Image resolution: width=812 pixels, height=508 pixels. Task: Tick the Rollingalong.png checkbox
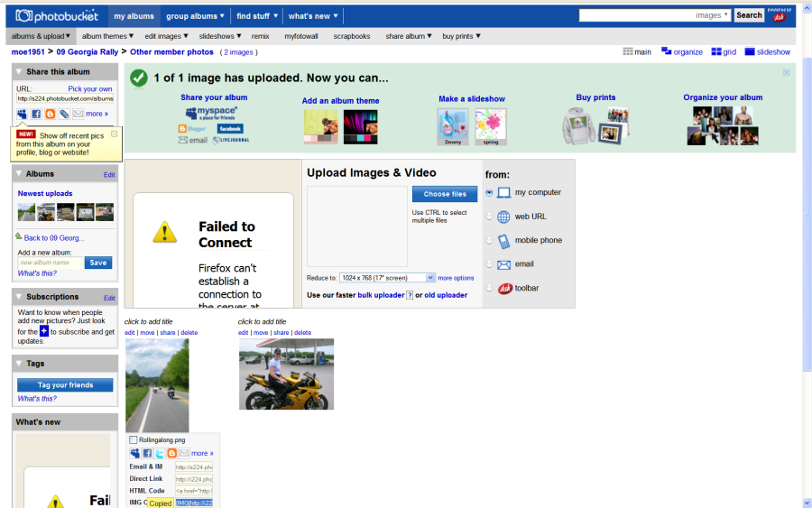134,439
